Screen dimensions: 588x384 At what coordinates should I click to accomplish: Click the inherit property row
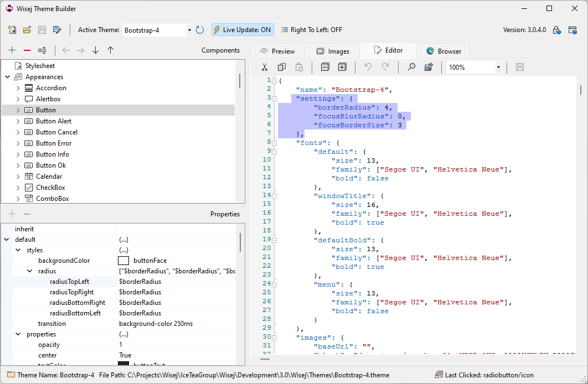[x=125, y=229]
